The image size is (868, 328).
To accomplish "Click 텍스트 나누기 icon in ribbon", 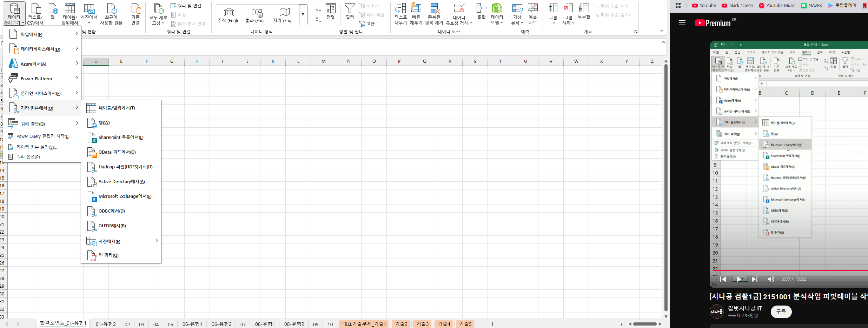I will coord(400,9).
